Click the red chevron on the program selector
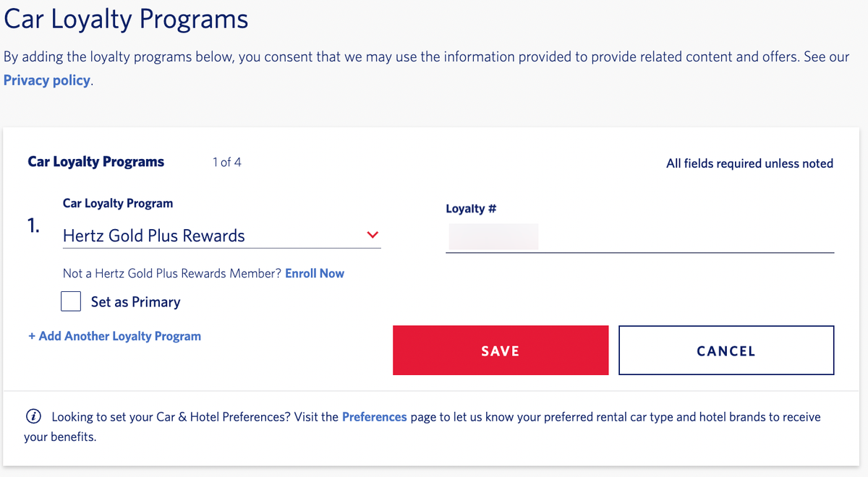Viewport: 868px width, 477px height. pyautogui.click(x=373, y=235)
